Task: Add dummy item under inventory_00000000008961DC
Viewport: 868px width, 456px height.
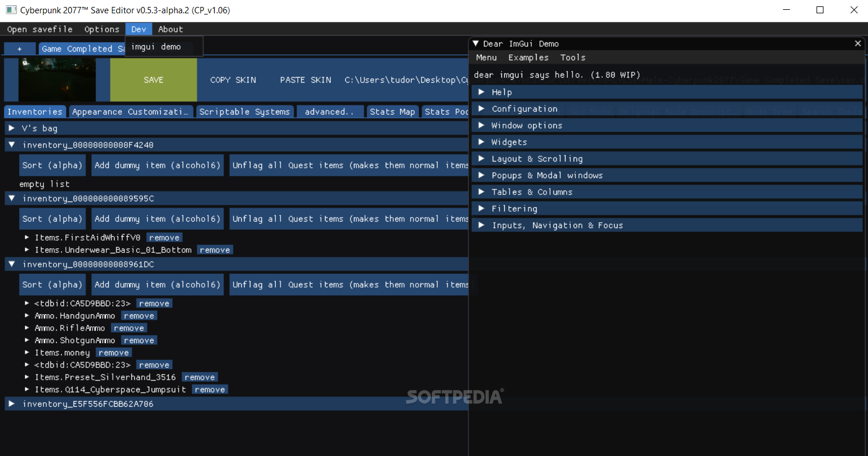Action: point(158,285)
